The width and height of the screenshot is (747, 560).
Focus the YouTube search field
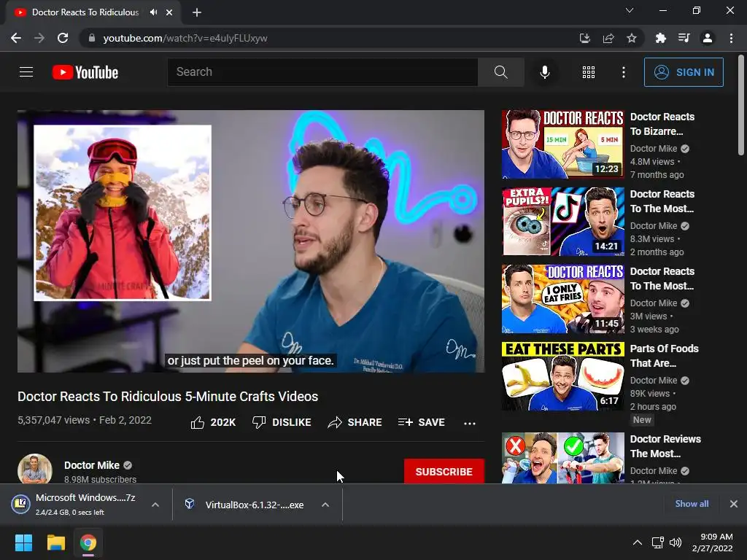coord(322,72)
